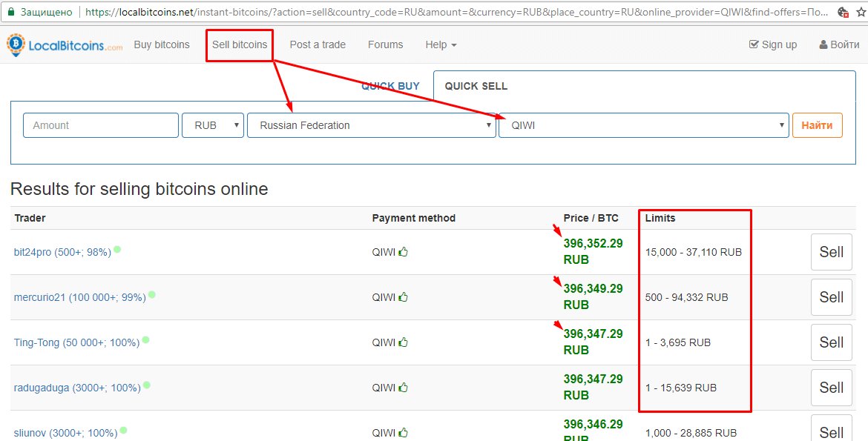
Task: Click the price 396,349.29 RUB
Action: coord(593,297)
